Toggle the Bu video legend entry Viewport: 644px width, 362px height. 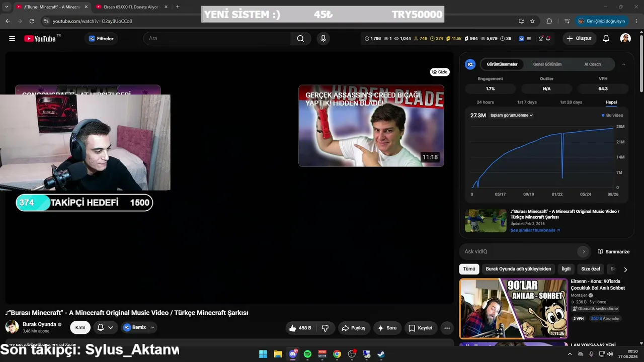coord(612,115)
